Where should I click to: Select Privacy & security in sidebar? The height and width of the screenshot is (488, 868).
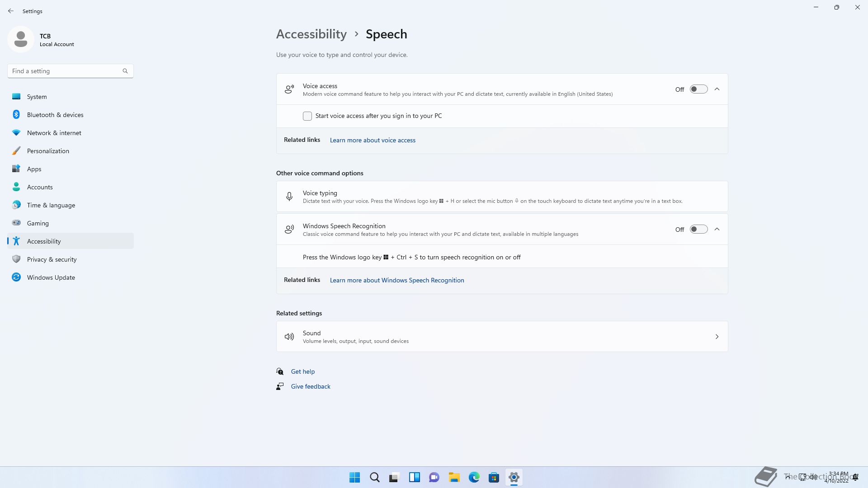(x=71, y=259)
